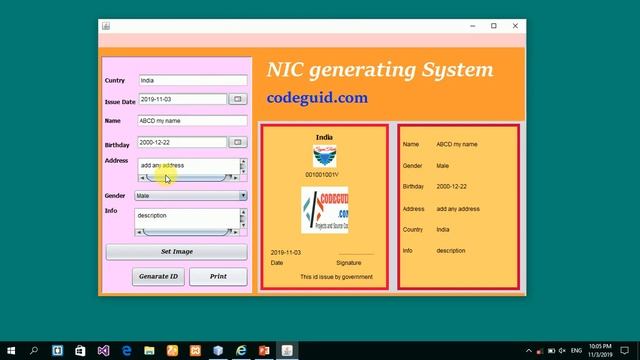Open the taskbar clock and date
This screenshot has width=640, height=360.
point(600,351)
